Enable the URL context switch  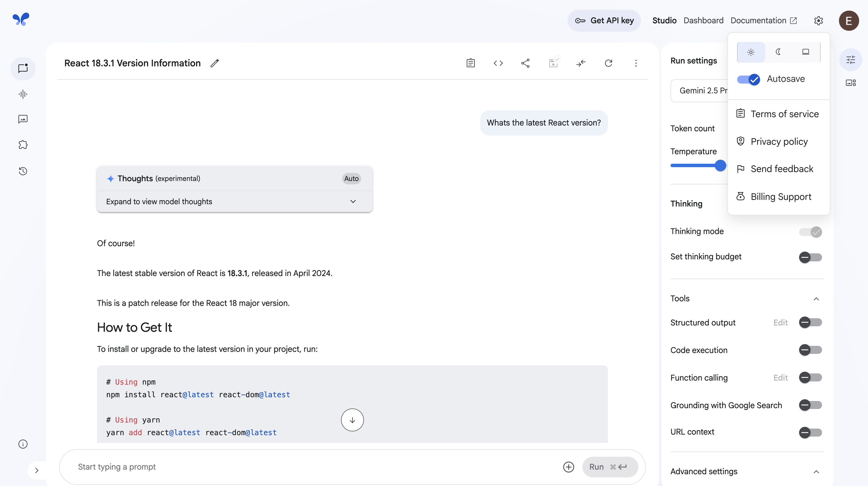click(x=810, y=432)
